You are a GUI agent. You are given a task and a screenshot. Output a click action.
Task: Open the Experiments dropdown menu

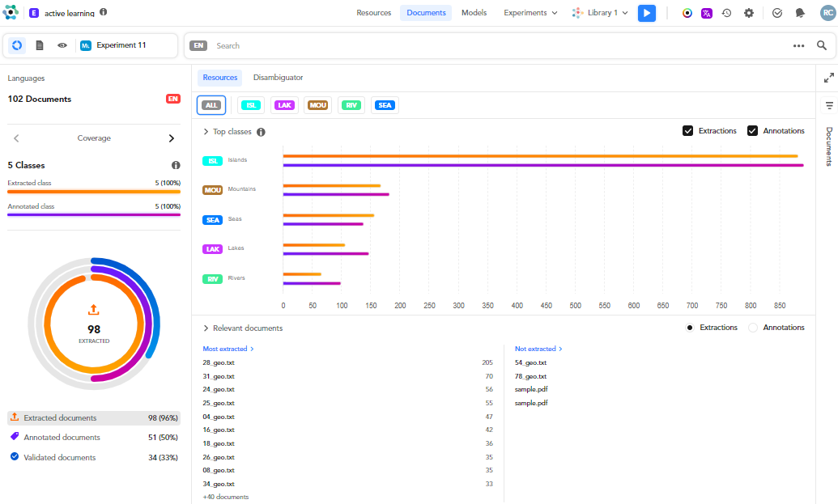click(530, 13)
